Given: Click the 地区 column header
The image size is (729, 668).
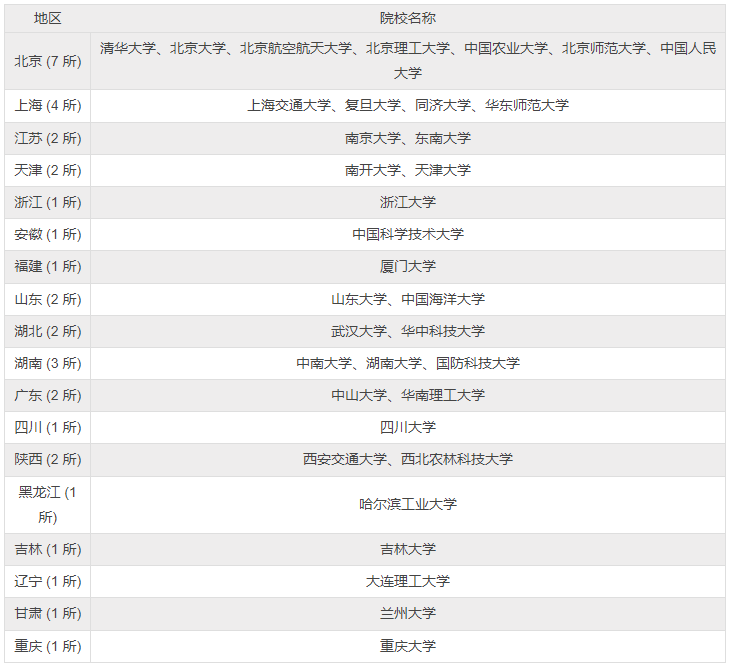Looking at the screenshot, I should click(x=47, y=18).
